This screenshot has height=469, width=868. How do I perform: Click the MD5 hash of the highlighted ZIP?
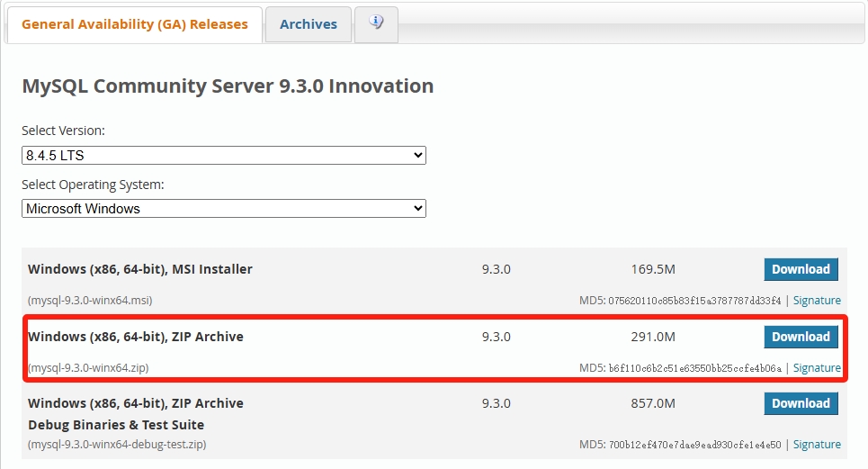coord(694,368)
